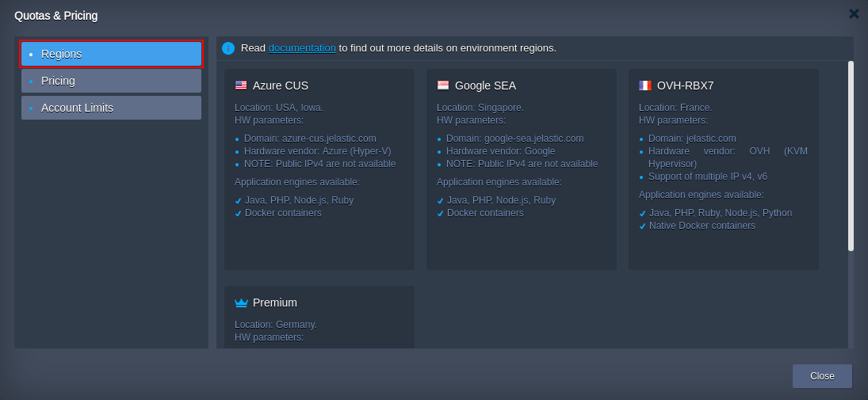Switch to Account Limits tab
868x400 pixels.
(111, 108)
